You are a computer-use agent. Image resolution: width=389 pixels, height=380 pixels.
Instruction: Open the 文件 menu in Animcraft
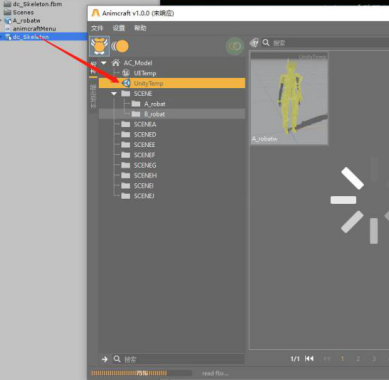97,28
